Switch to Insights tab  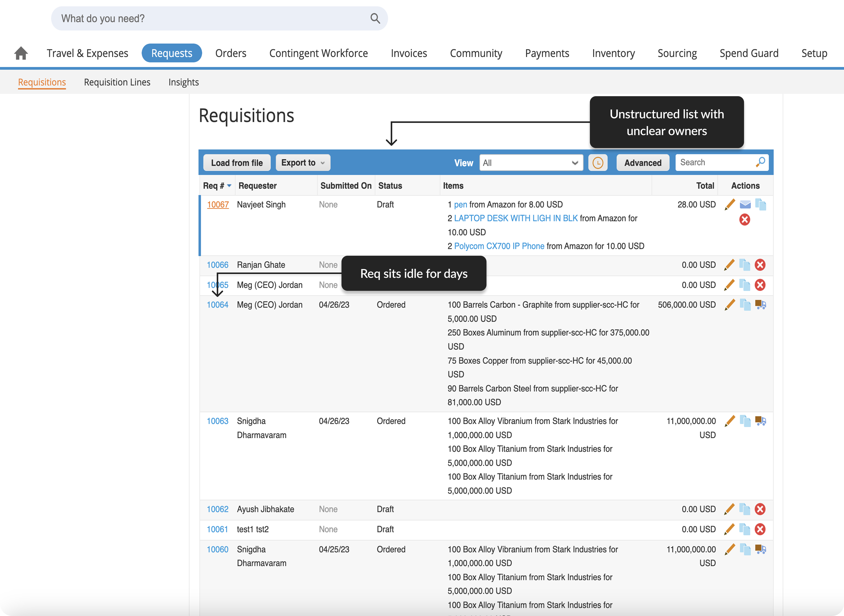183,82
